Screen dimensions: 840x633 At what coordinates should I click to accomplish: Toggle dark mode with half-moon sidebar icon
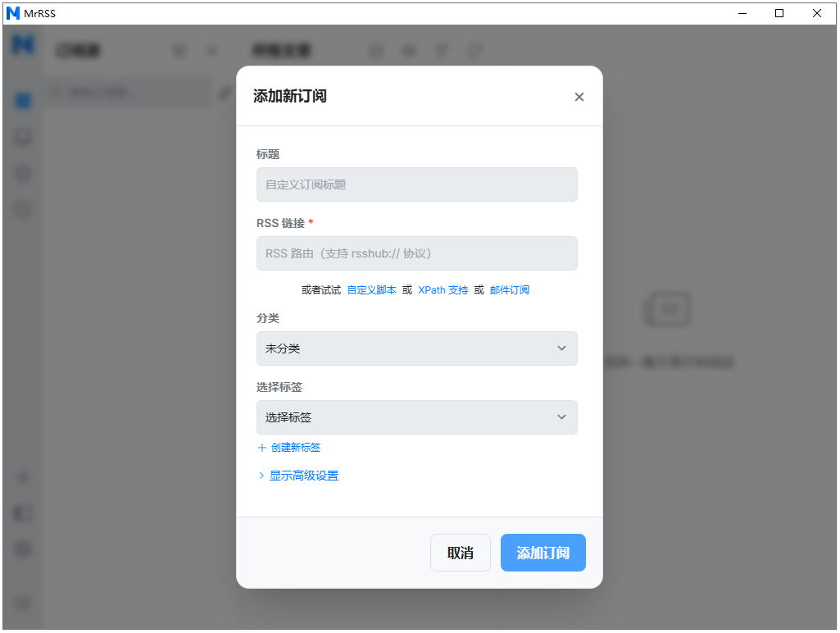22,514
